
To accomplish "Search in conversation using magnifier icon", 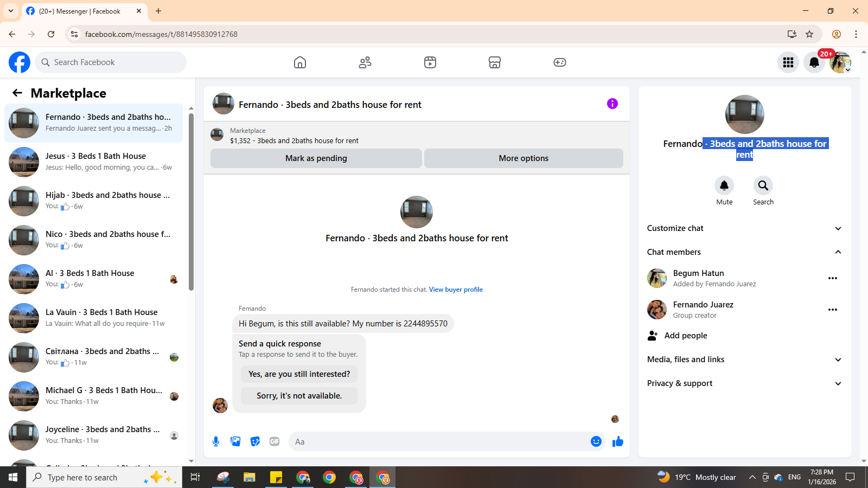I will click(763, 185).
